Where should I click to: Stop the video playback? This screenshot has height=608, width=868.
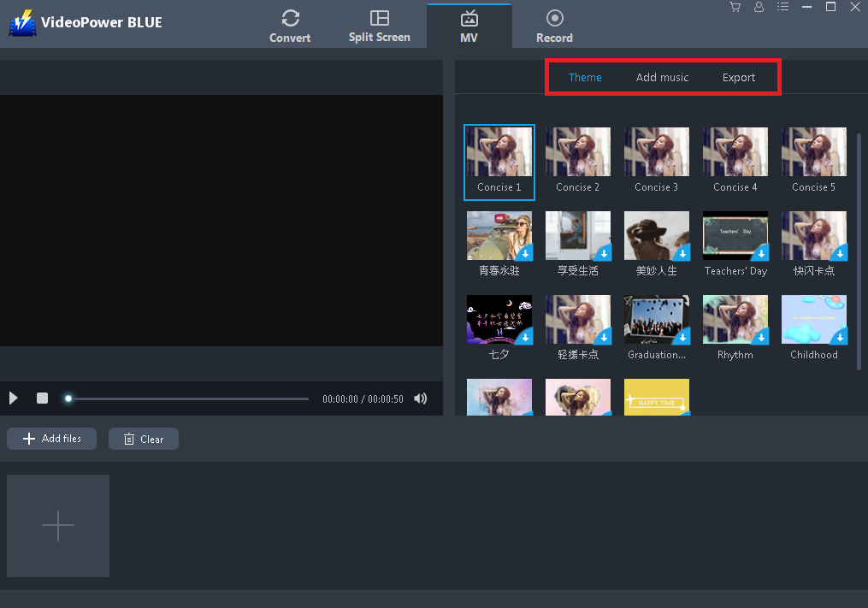tap(41, 398)
